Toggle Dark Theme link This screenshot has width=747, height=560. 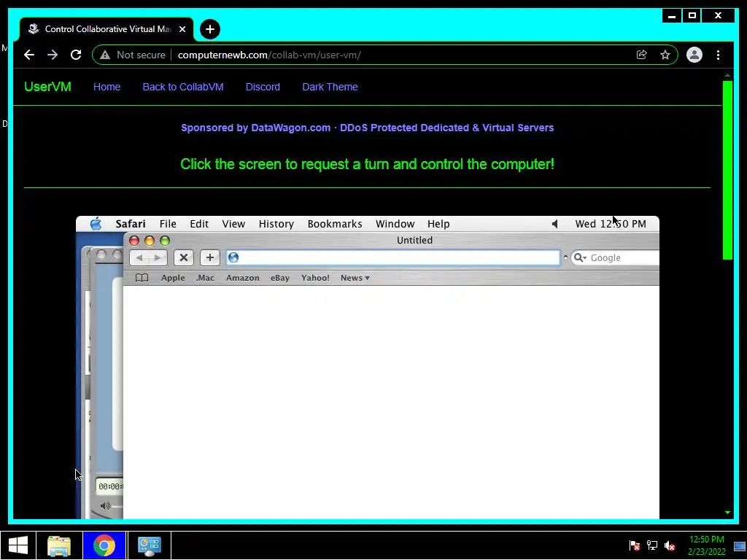pyautogui.click(x=330, y=87)
